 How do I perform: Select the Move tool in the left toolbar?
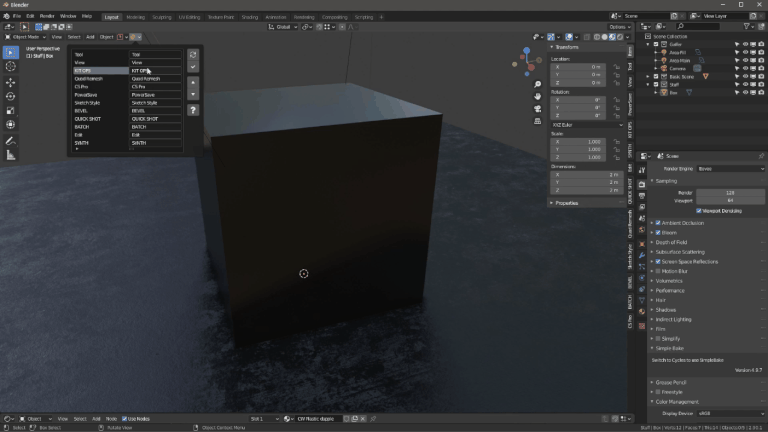coord(11,83)
